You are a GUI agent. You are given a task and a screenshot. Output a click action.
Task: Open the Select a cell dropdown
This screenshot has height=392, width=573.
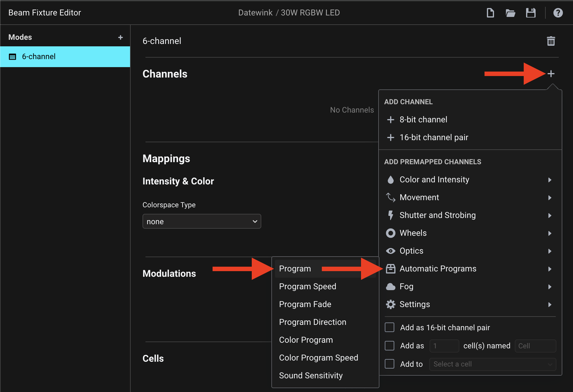[x=492, y=364]
